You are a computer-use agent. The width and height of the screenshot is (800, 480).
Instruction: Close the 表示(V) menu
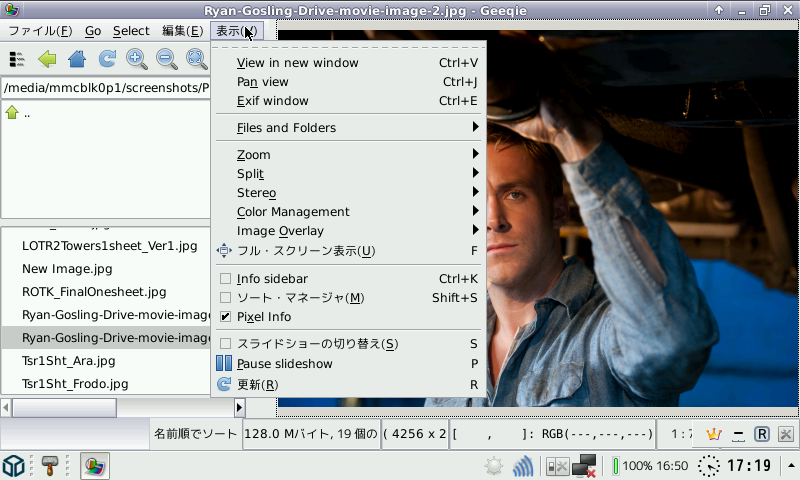[x=237, y=31]
